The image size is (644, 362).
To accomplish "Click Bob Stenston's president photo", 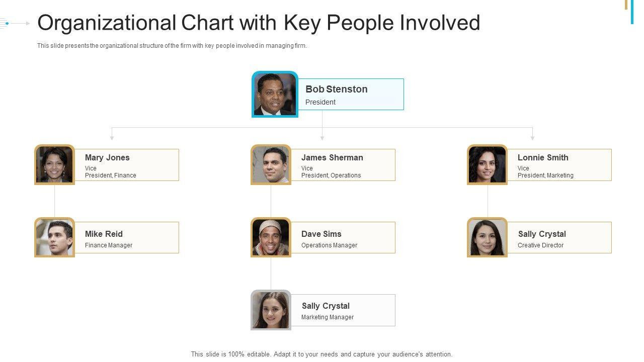I will pyautogui.click(x=275, y=95).
